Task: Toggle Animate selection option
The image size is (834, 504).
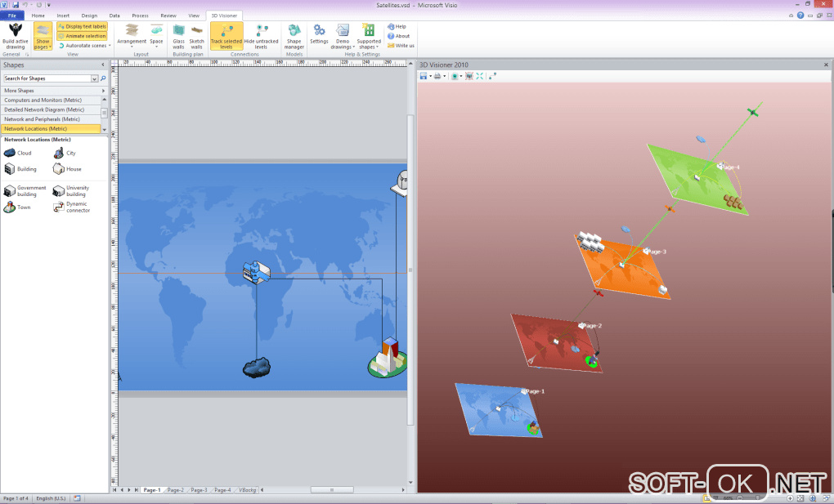Action: (x=82, y=36)
